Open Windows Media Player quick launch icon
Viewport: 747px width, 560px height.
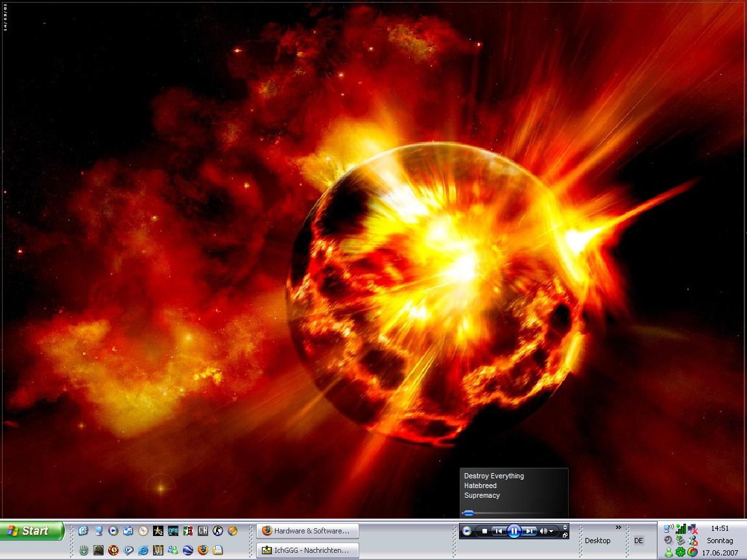[113, 531]
